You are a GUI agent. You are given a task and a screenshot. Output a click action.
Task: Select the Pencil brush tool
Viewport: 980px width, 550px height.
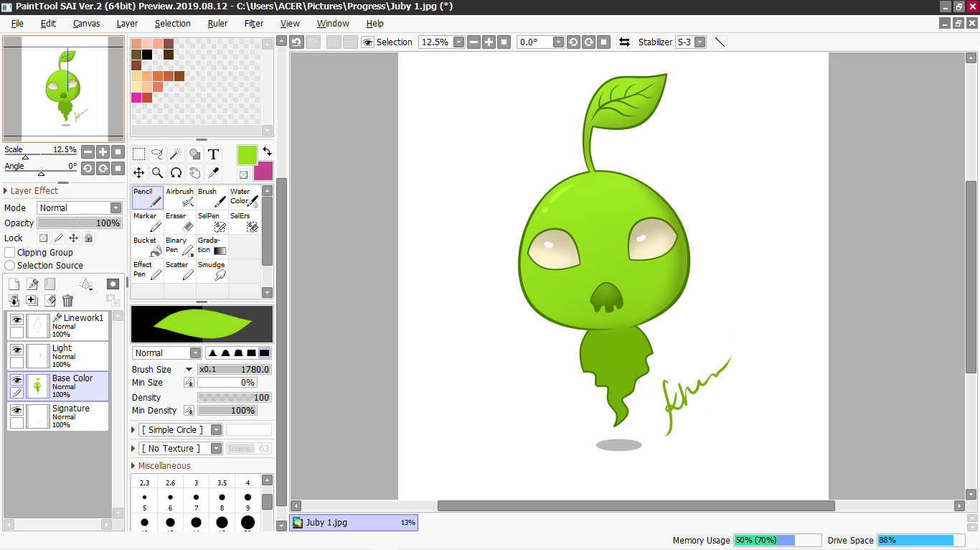(148, 197)
